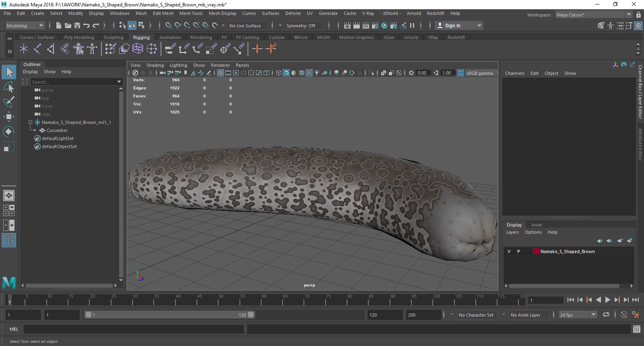This screenshot has height=346, width=644.
Task: Open the Symmetry Off dropdown
Action: tap(305, 25)
